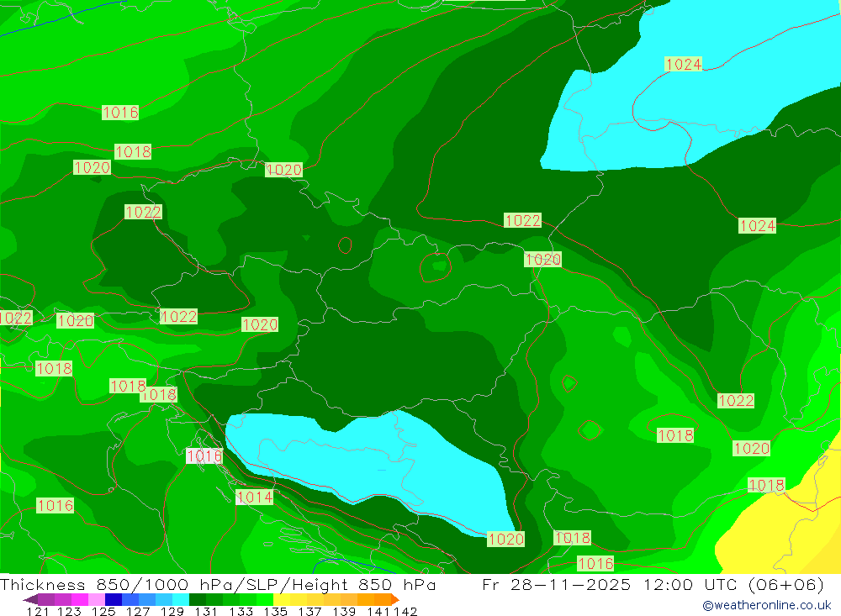
Task: Click the 1020 label below the lower cyan area
Action: 505,539
